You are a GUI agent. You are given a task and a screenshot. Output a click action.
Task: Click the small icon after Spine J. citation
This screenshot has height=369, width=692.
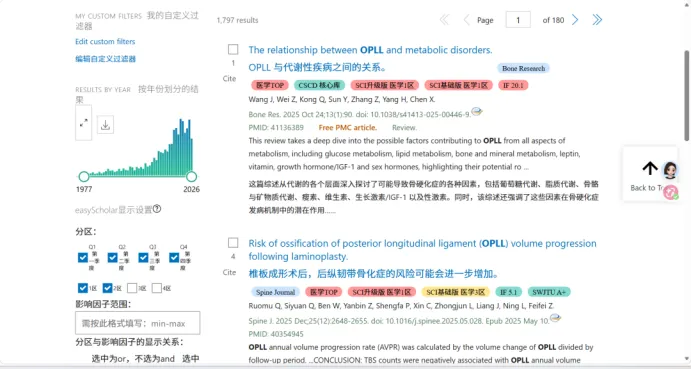coord(555,318)
